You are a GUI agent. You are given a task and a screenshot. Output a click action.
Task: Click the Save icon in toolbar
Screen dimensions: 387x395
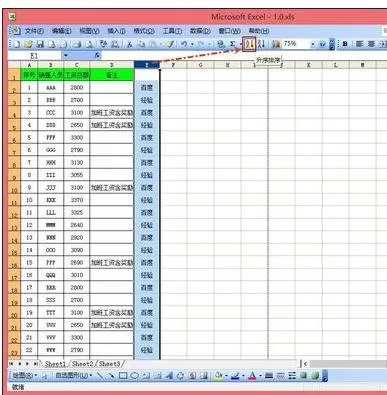click(40, 44)
